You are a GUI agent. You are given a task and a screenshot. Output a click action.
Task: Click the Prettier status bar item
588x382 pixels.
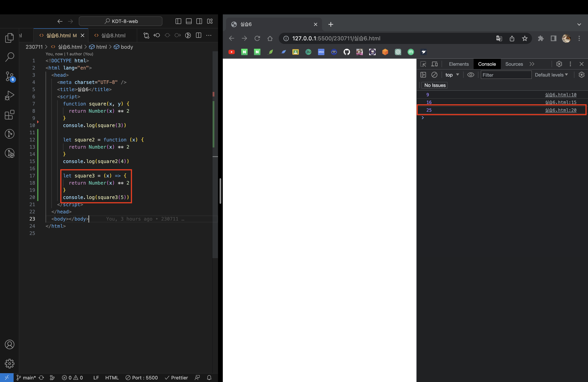click(176, 378)
